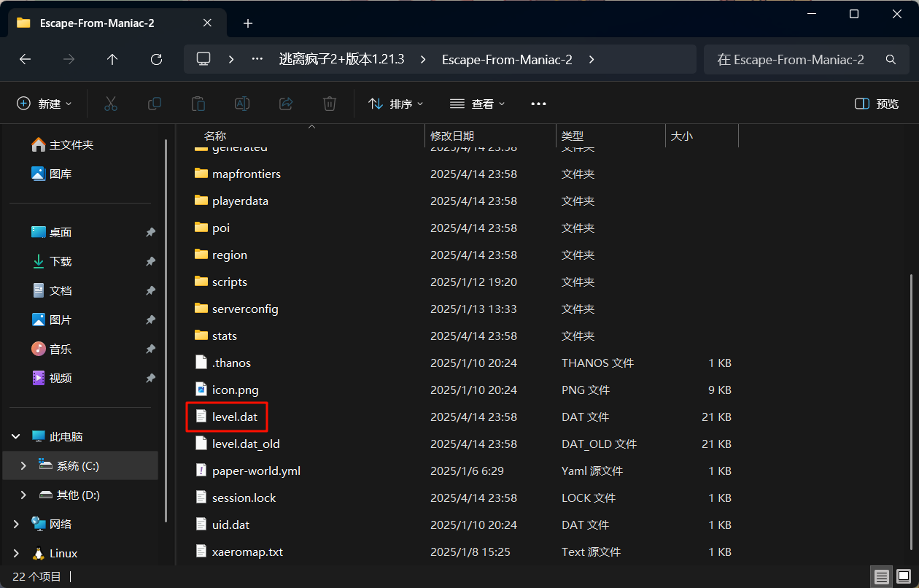The height and width of the screenshot is (588, 919).
Task: Select the level.dat file
Action: tap(234, 417)
